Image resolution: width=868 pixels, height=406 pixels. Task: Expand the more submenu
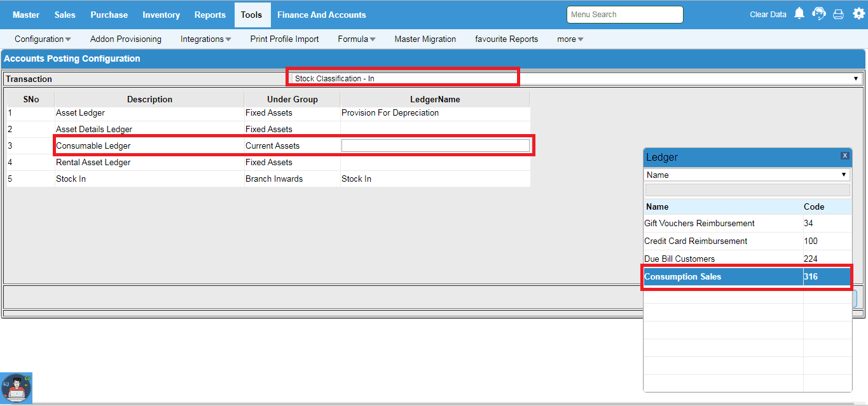[x=570, y=39]
